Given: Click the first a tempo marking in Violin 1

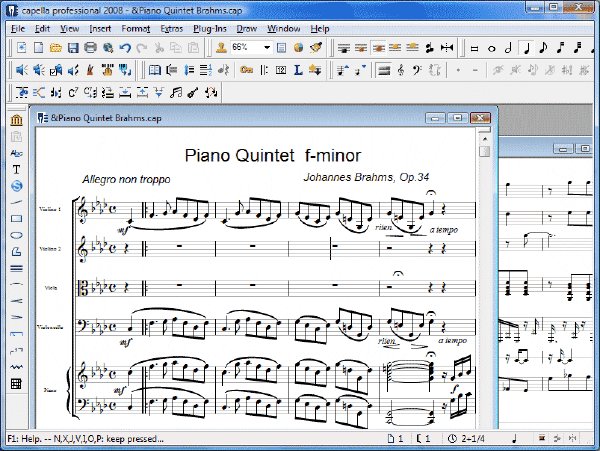Looking at the screenshot, I should [444, 230].
